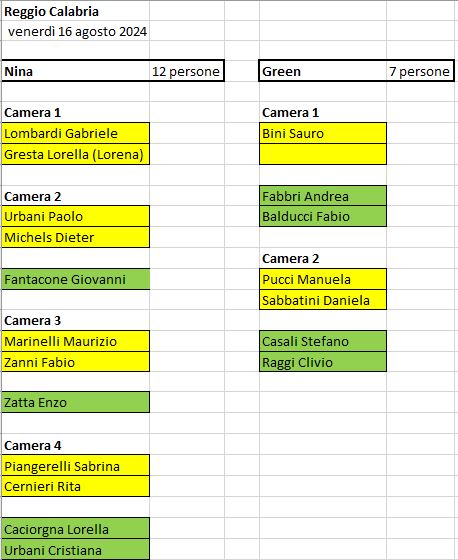This screenshot has width=458, height=560.
Task: Click the Raggi Clivio cell
Action: tap(323, 362)
